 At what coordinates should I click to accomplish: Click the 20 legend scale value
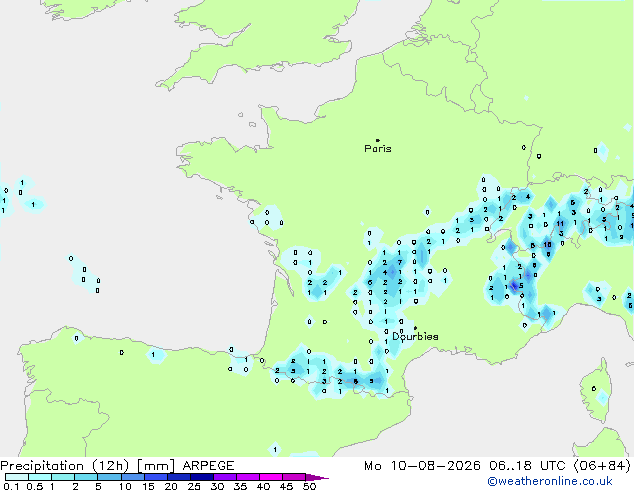[x=171, y=486]
